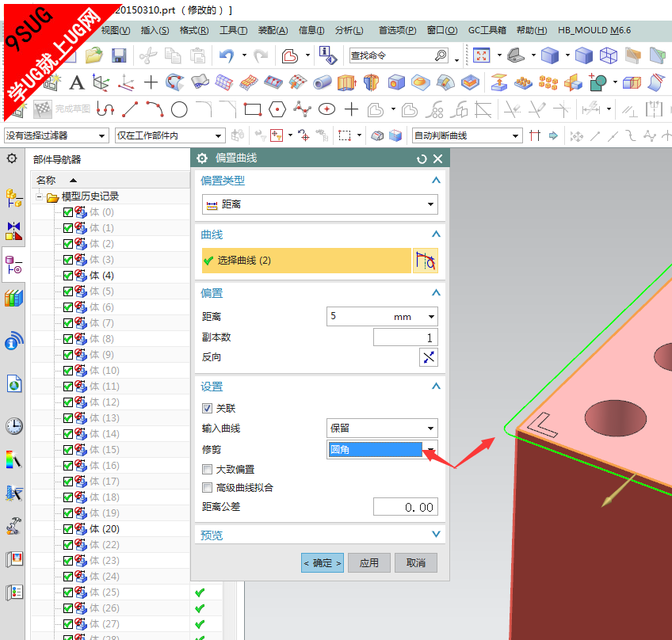Open the selection filter 没有选择过滤器 dropdown

pyautogui.click(x=55, y=135)
